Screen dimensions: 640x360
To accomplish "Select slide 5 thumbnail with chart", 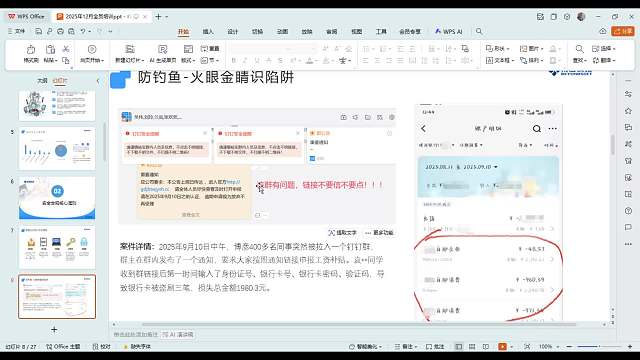I will [57, 148].
